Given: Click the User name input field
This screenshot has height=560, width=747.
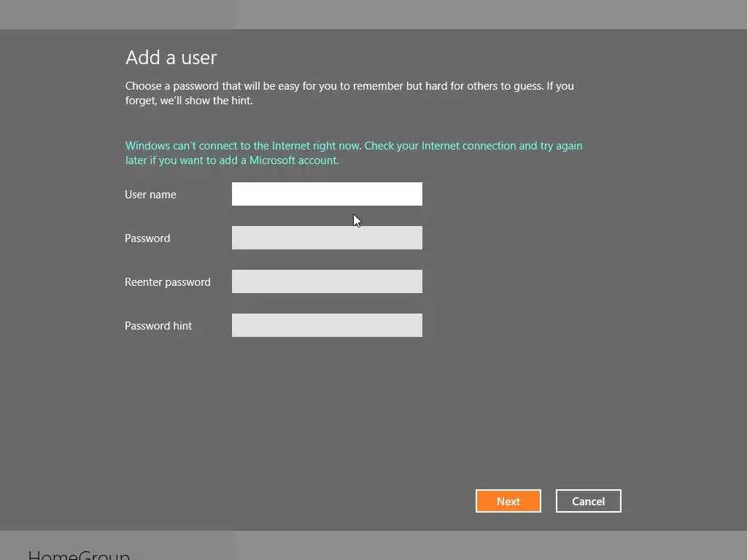Looking at the screenshot, I should click(x=327, y=194).
